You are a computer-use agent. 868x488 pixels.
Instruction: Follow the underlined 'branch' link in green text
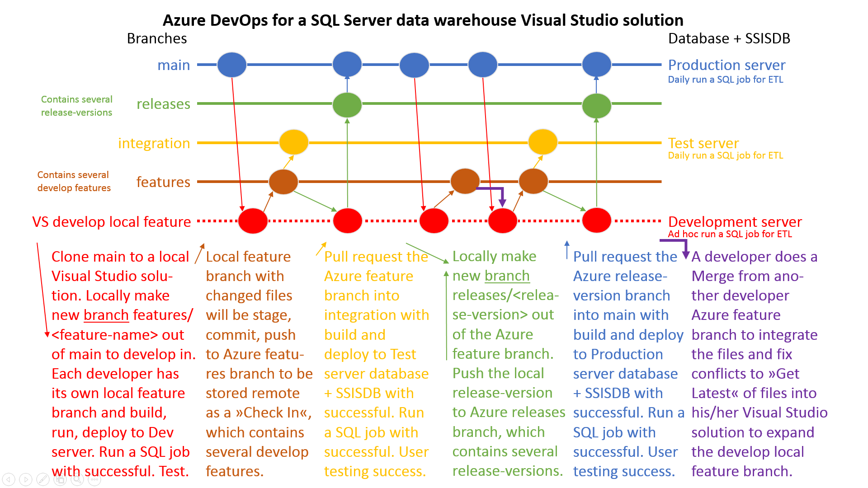507,276
